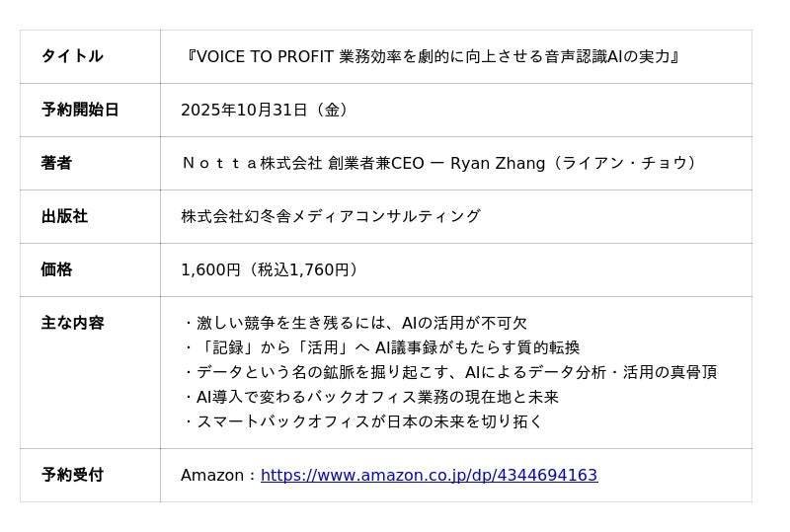
Task: Click the bullet line about バックオフィス業務の現在地
Action: [370, 397]
